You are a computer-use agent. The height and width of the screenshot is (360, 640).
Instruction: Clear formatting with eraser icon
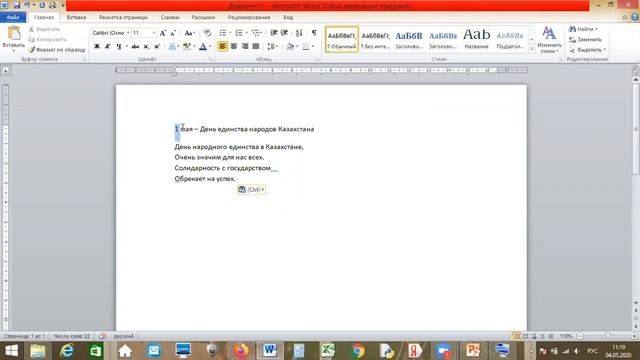click(207, 33)
